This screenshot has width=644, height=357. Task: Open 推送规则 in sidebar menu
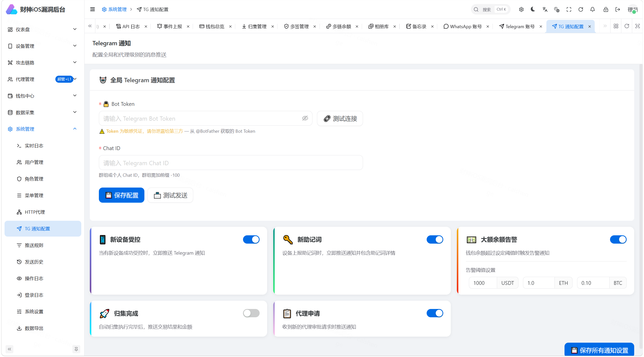click(x=43, y=245)
